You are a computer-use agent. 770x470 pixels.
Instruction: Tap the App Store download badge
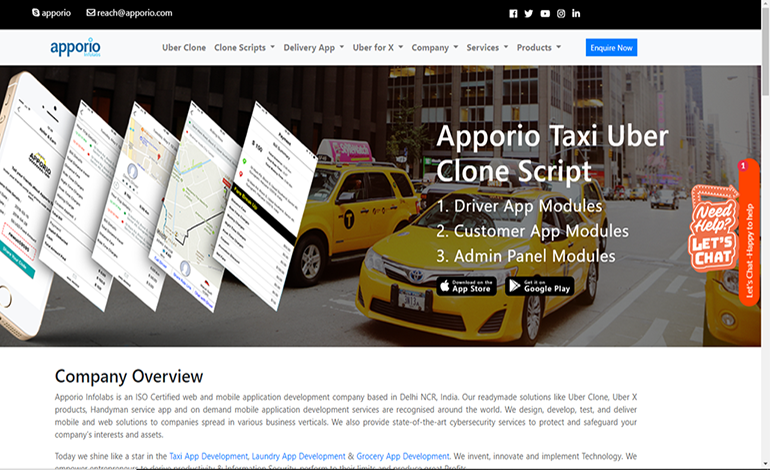tap(467, 286)
